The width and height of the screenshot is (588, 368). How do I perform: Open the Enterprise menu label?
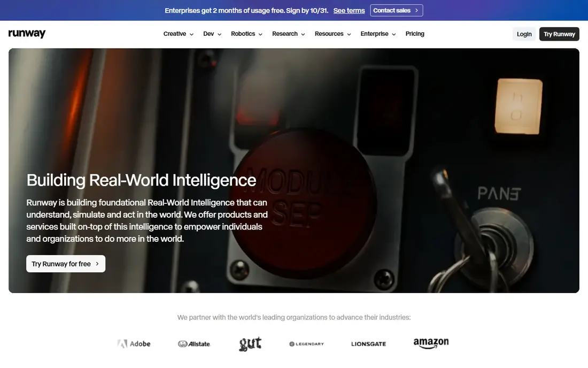tap(375, 34)
